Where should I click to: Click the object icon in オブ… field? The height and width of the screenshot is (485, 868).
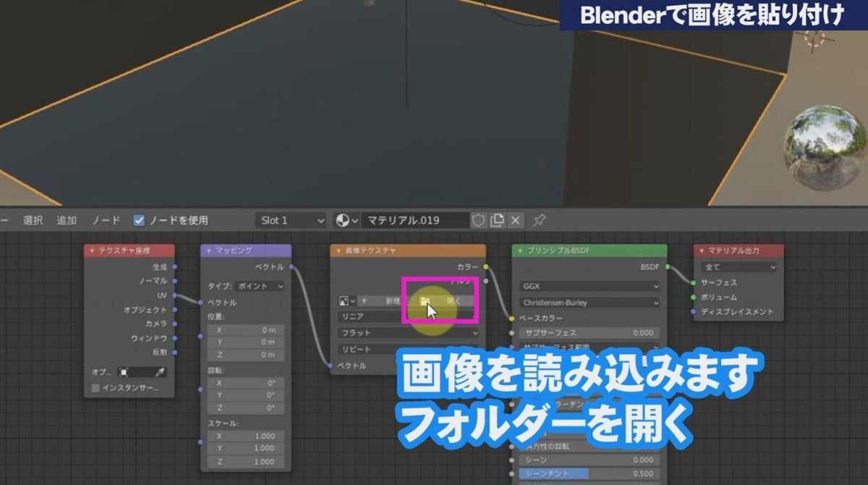pos(124,372)
